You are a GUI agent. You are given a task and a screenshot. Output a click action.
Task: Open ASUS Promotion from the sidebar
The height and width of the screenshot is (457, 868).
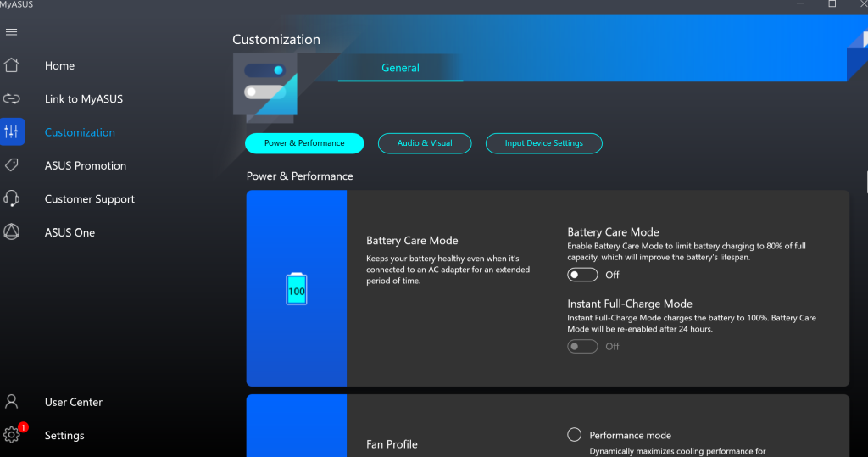tap(85, 165)
